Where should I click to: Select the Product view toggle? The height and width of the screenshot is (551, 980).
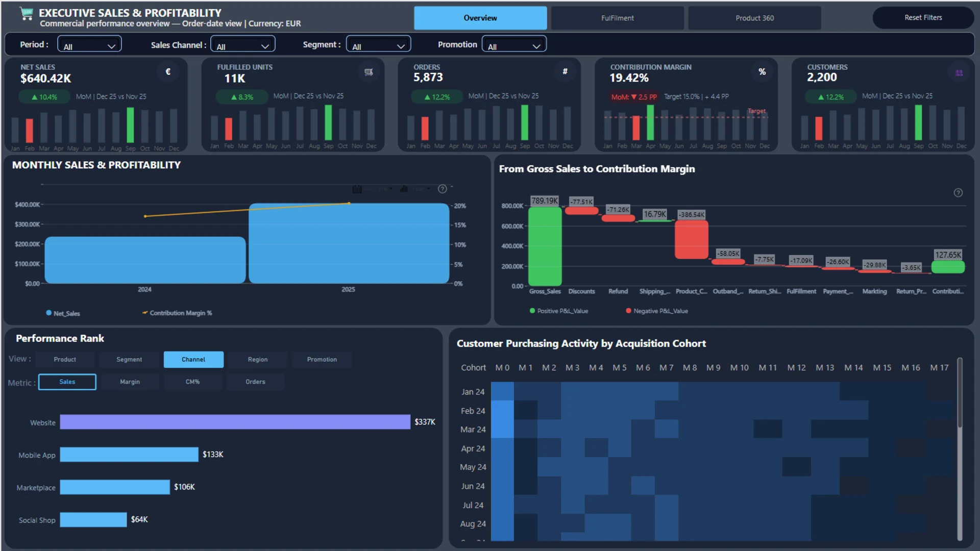click(65, 360)
